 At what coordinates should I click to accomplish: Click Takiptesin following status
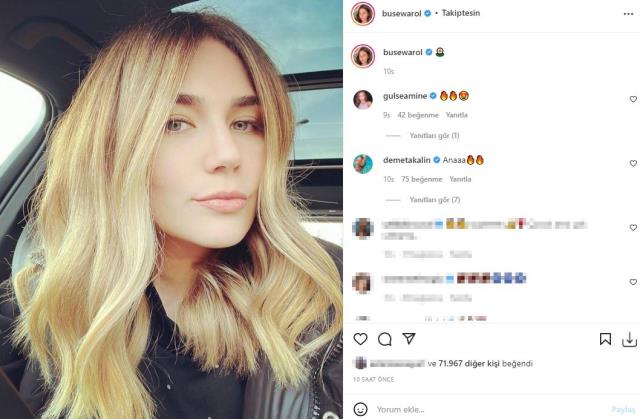click(461, 13)
